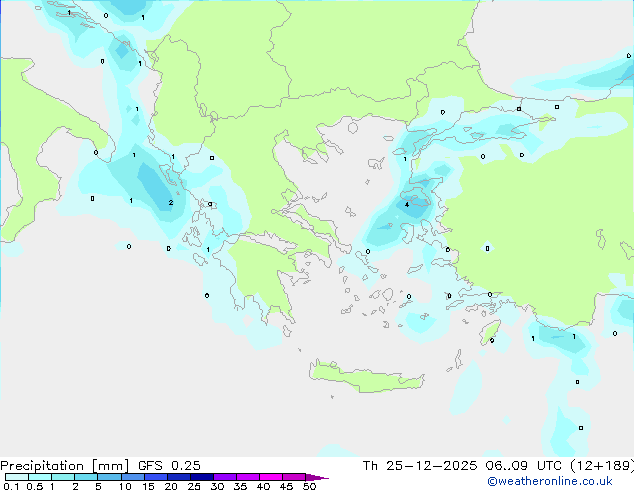Click the island of Rhodes on the map
Screen dimensions: 634x490
(x=490, y=332)
